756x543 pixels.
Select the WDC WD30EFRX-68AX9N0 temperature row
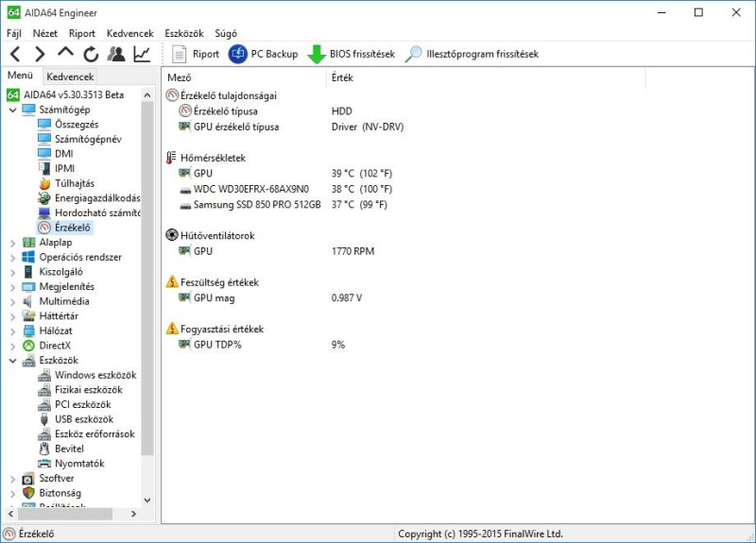point(286,190)
